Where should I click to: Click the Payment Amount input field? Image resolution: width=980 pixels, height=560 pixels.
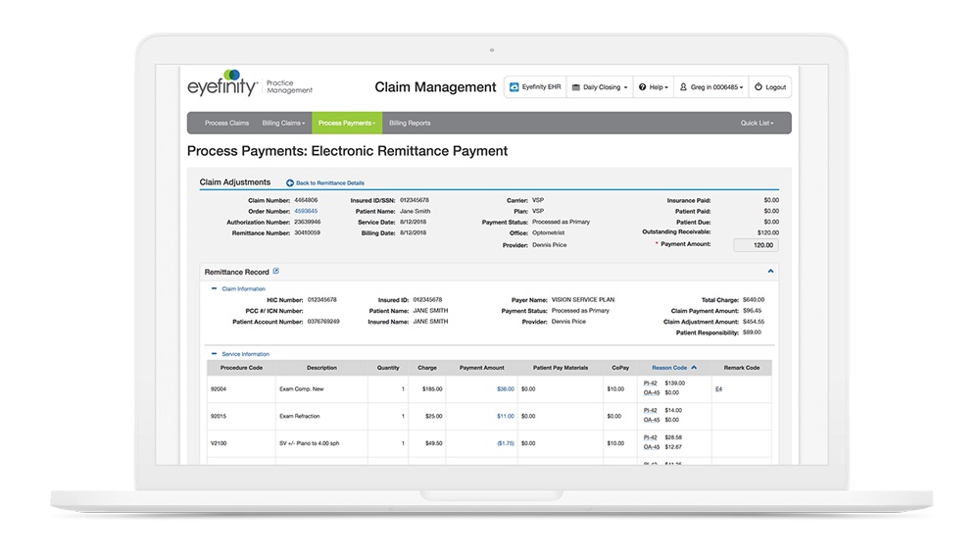pyautogui.click(x=756, y=245)
